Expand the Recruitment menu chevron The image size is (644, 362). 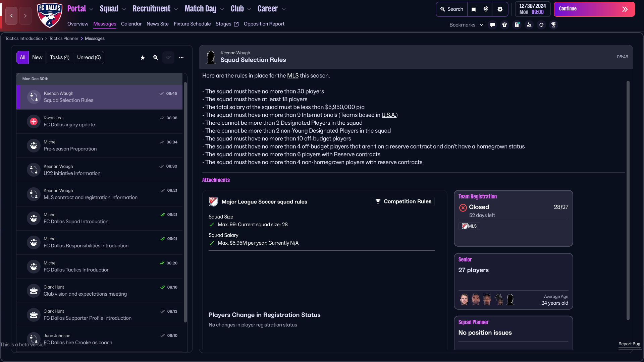[176, 9]
